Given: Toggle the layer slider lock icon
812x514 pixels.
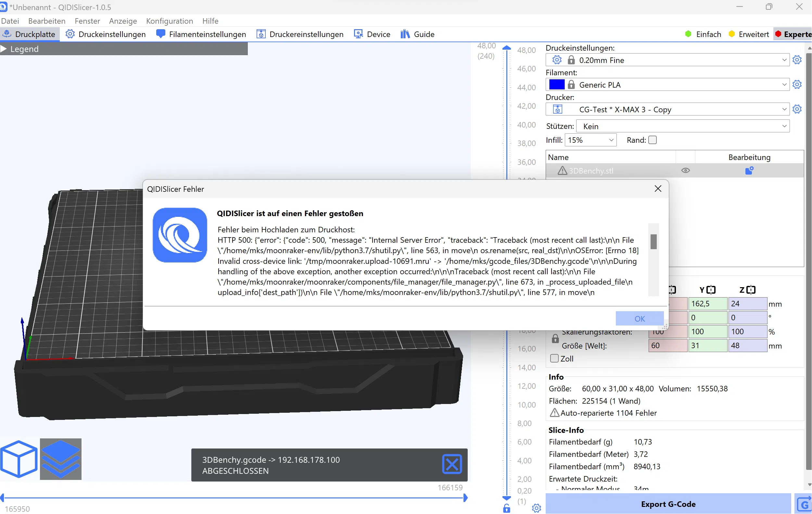Looking at the screenshot, I should [x=506, y=508].
